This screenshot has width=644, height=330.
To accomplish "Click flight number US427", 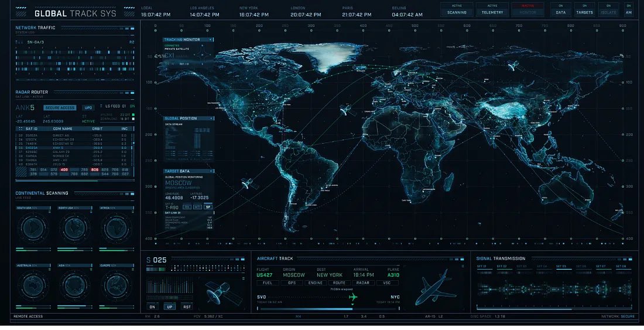I will tap(265, 275).
